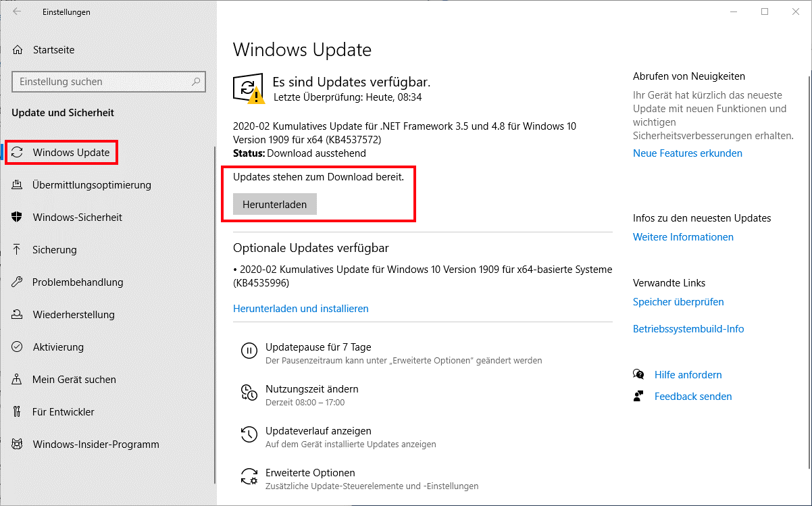Click the history icon for Updateverlauf
Screen dimensions: 812x506
[249, 434]
